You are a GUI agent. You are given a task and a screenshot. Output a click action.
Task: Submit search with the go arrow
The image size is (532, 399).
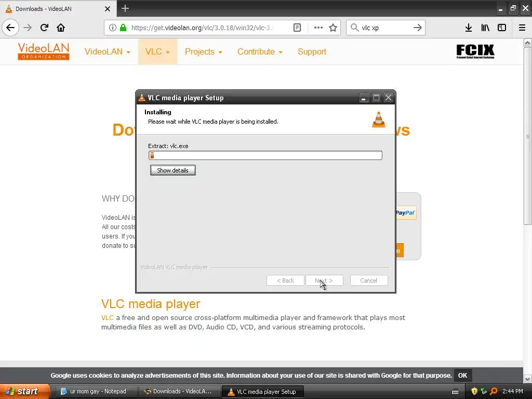click(x=418, y=28)
